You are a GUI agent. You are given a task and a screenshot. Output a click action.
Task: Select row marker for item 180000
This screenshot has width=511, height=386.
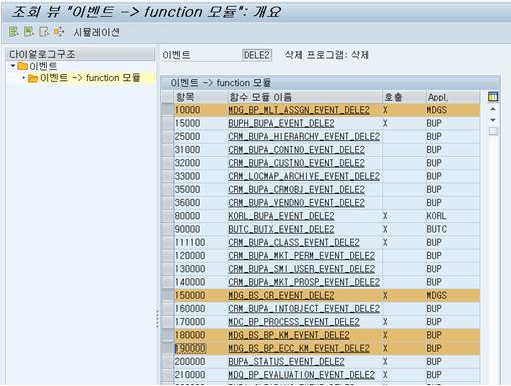pos(167,335)
